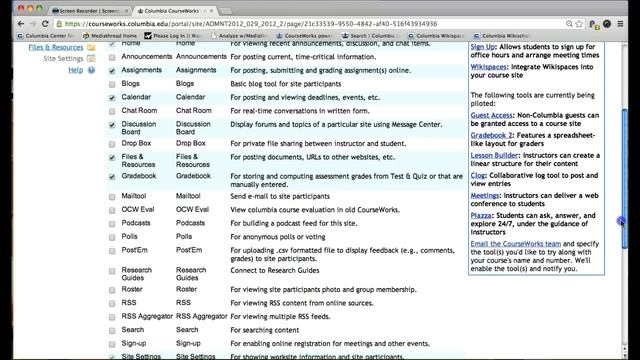Check the Sign-up checkbox
This screenshot has height=360, width=640.
(x=112, y=344)
